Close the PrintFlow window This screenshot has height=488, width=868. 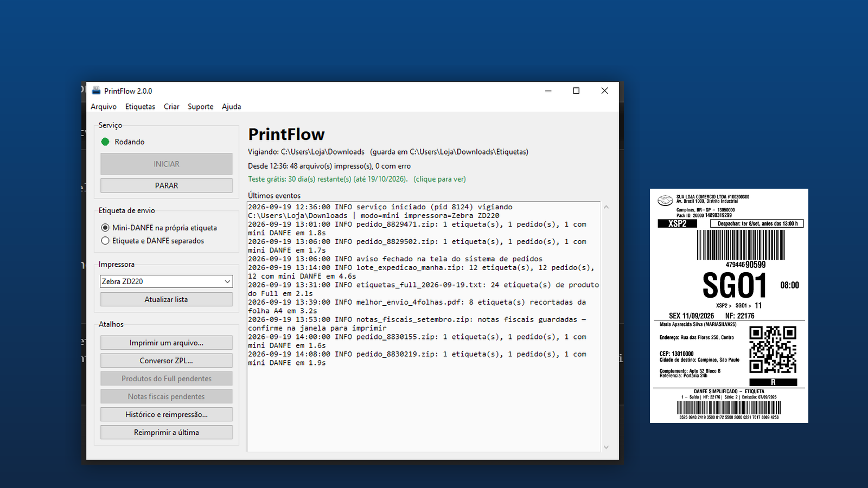604,91
